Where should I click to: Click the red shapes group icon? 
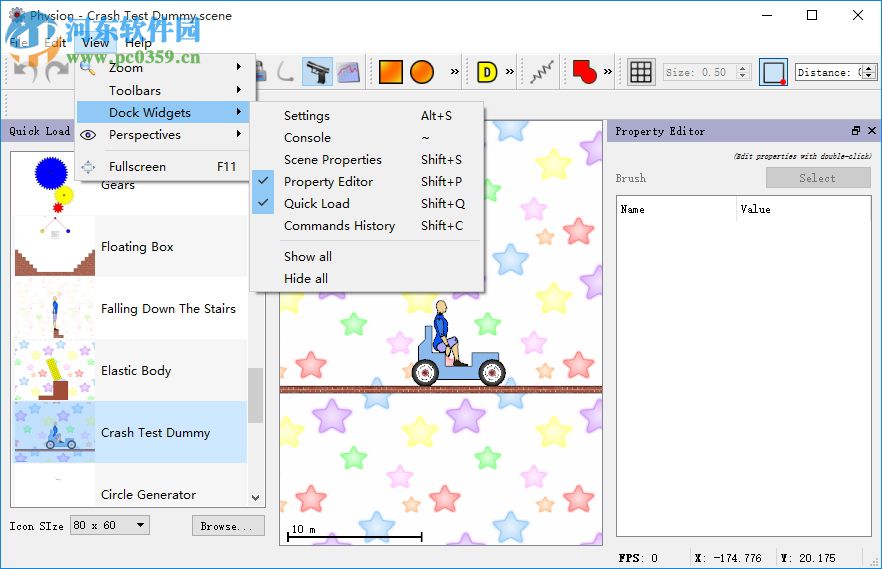tap(584, 72)
